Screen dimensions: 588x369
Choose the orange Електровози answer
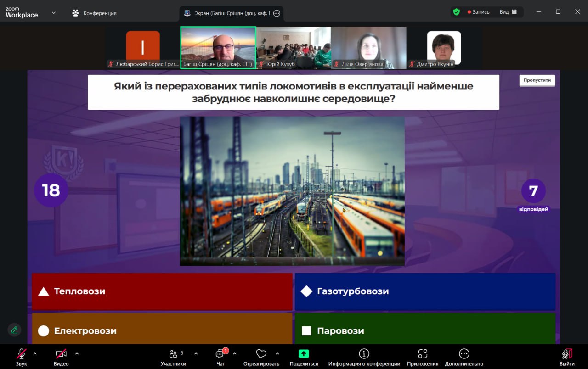pyautogui.click(x=162, y=329)
